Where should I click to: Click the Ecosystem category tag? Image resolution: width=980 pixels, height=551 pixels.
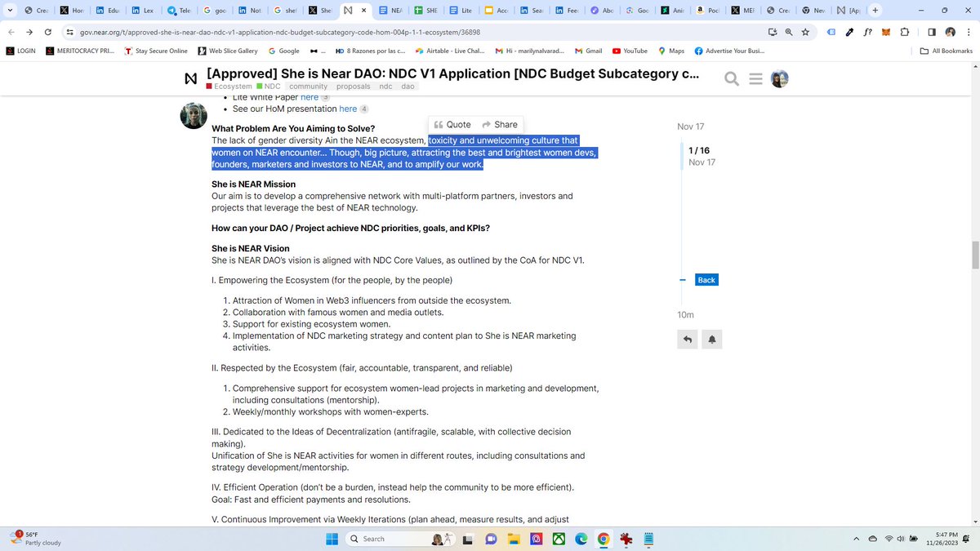coord(229,87)
